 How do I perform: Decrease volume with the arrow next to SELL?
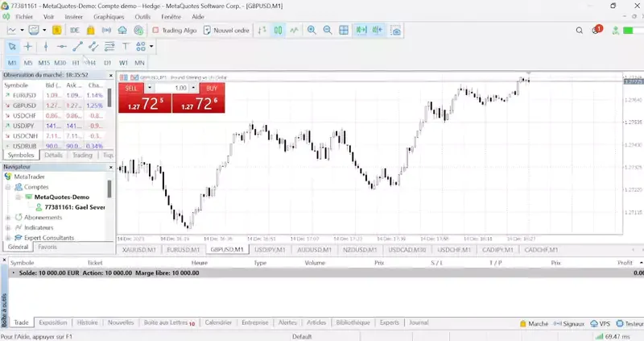coord(150,88)
